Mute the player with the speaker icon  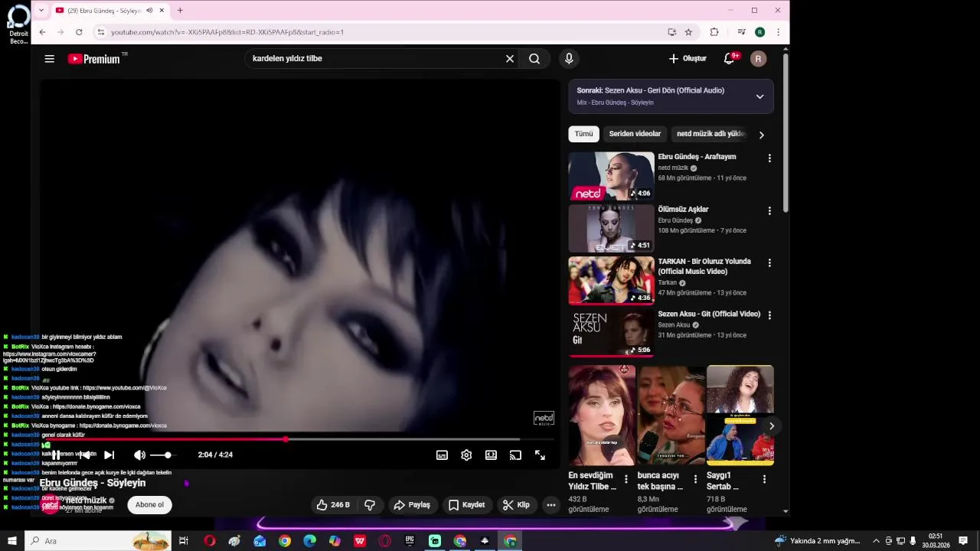[139, 455]
